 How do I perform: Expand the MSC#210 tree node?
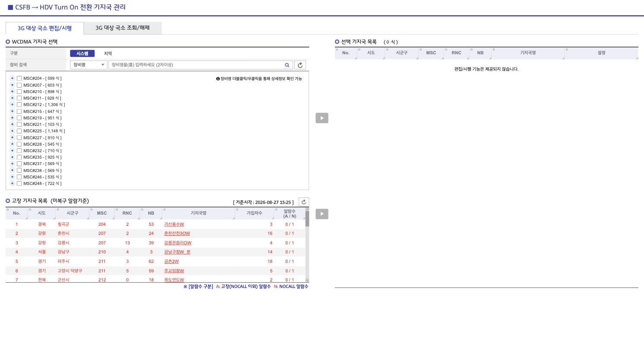tap(13, 91)
